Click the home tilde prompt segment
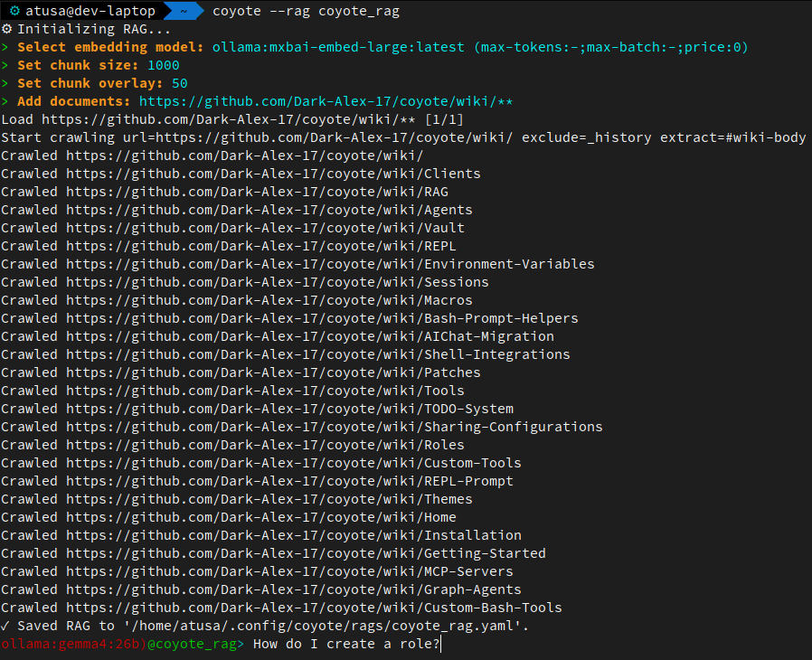812x660 pixels. pyautogui.click(x=184, y=11)
